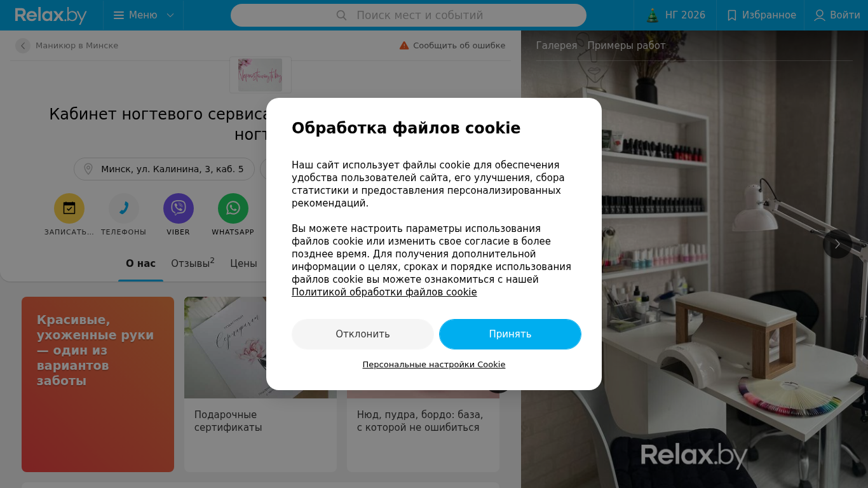Open Избранное bookmark icon in header
Viewport: 868px width, 488px height.
732,15
